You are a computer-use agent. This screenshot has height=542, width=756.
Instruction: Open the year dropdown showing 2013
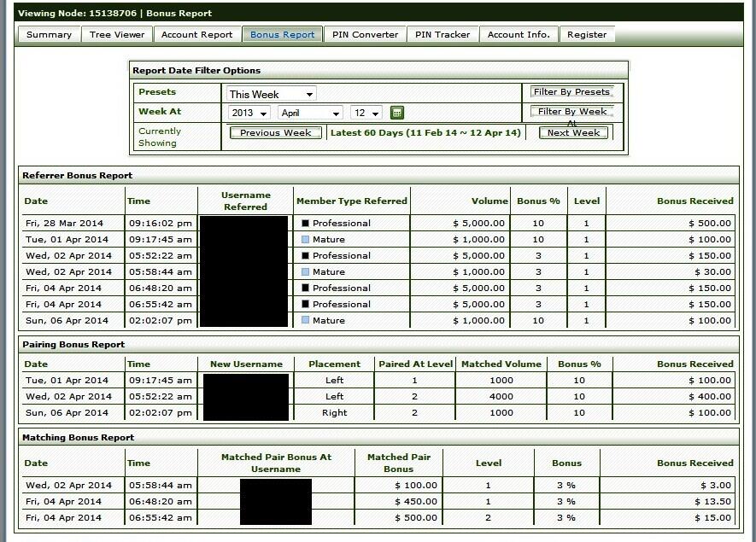click(249, 113)
